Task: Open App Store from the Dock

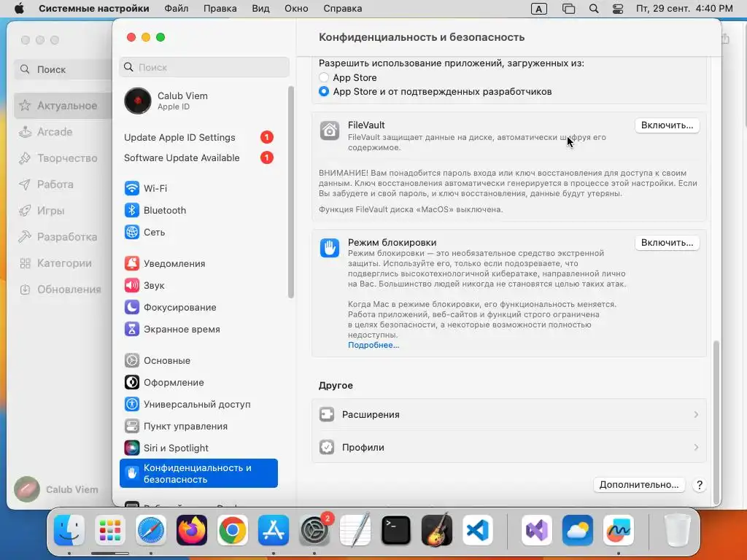Action: pos(274,530)
